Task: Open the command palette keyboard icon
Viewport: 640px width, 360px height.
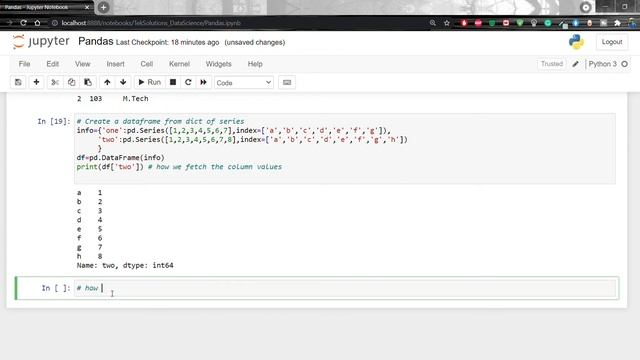Action: click(x=287, y=82)
